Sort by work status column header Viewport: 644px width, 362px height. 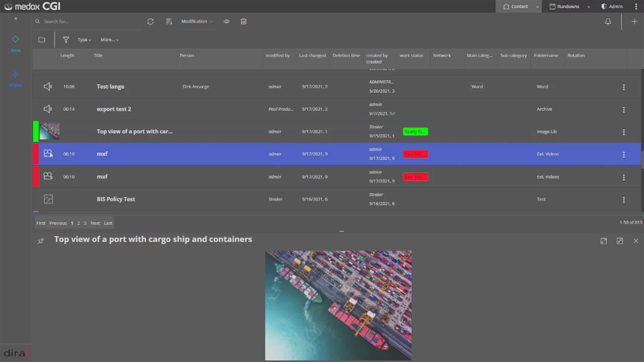click(x=411, y=55)
